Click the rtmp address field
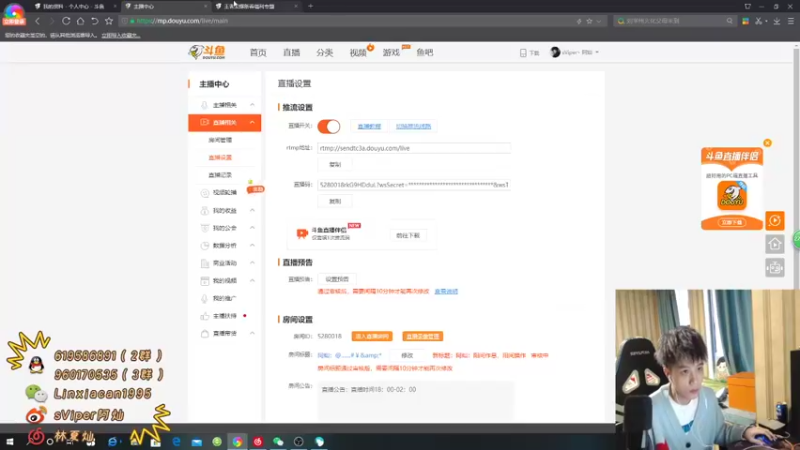This screenshot has height=450, width=800. (x=414, y=148)
